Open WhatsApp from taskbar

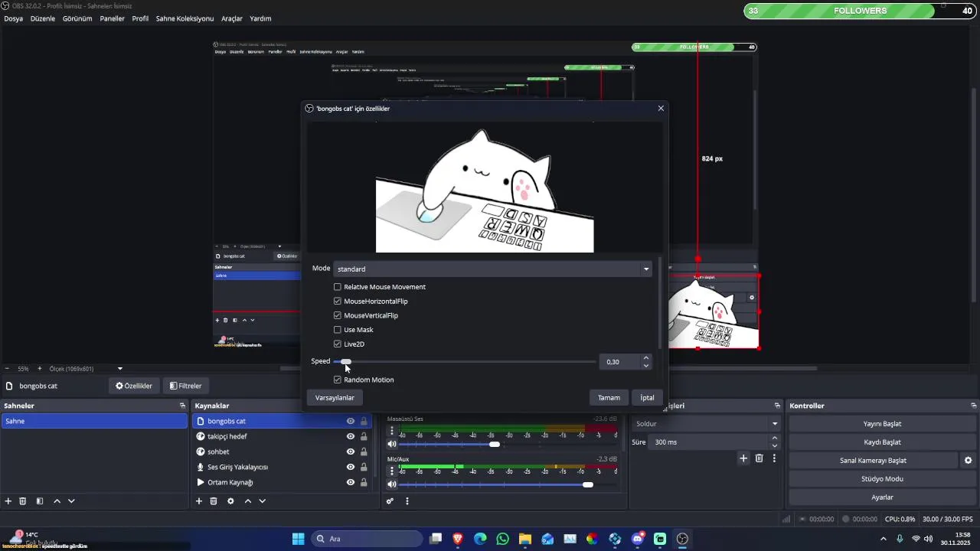502,539
